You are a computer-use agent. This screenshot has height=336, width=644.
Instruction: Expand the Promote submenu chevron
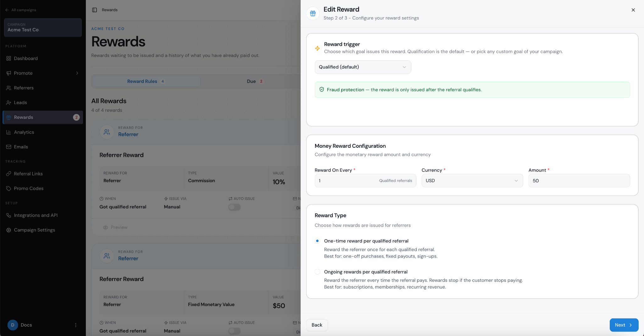coord(77,73)
